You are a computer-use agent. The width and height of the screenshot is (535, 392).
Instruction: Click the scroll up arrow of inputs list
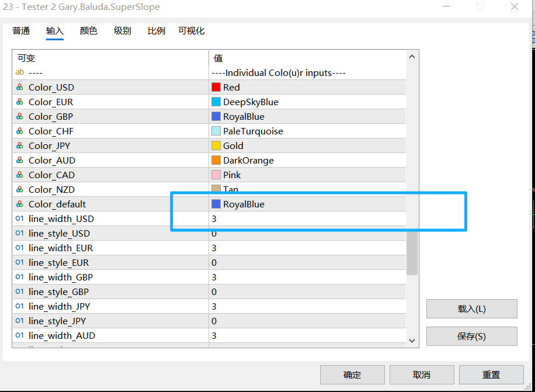point(412,57)
